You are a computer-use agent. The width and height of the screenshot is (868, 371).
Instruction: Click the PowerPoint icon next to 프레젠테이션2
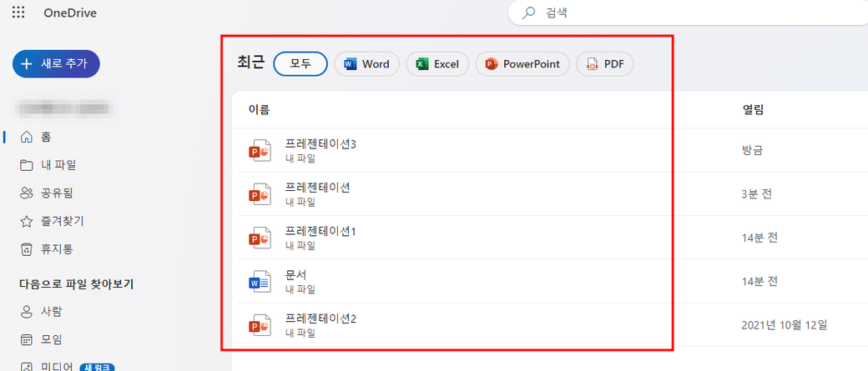click(260, 325)
